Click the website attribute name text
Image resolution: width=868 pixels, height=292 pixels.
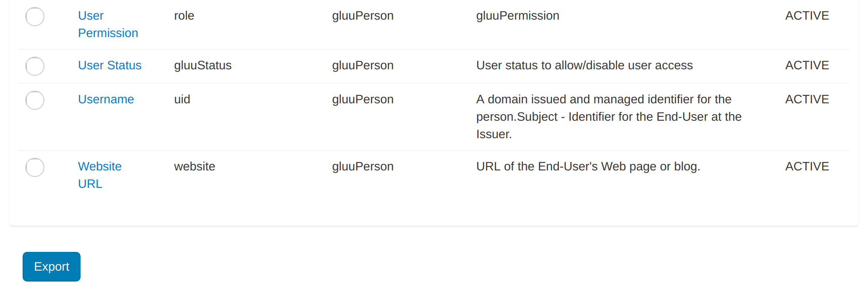coord(194,166)
